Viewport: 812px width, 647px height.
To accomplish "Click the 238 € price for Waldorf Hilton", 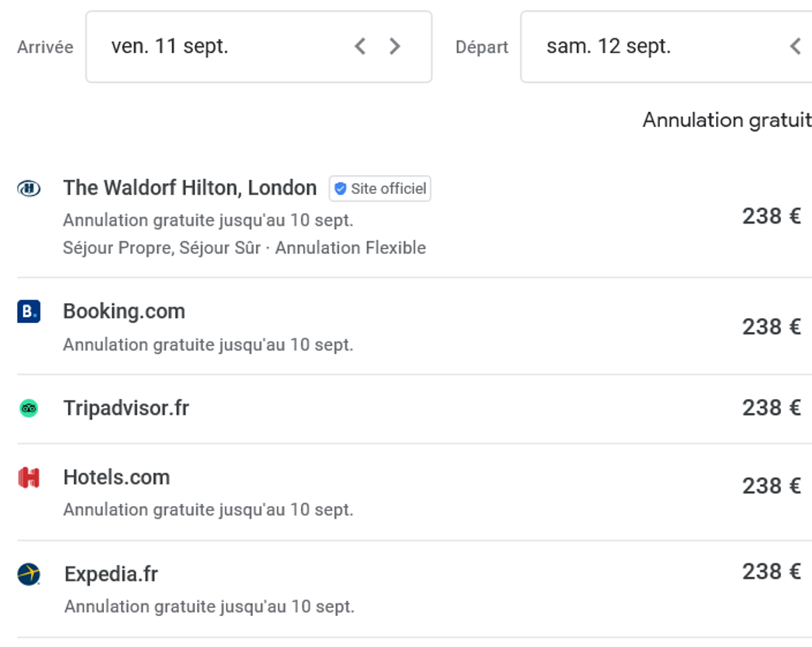I will tap(771, 216).
